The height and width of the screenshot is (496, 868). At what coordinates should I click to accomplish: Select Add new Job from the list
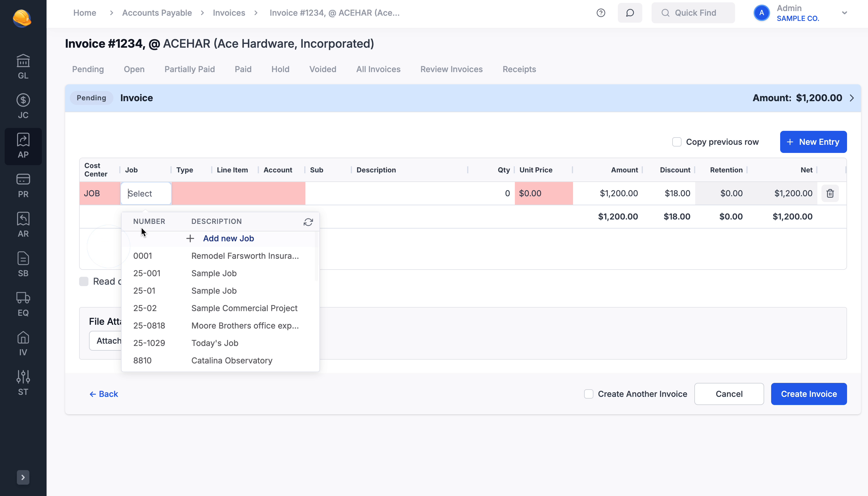(x=228, y=238)
